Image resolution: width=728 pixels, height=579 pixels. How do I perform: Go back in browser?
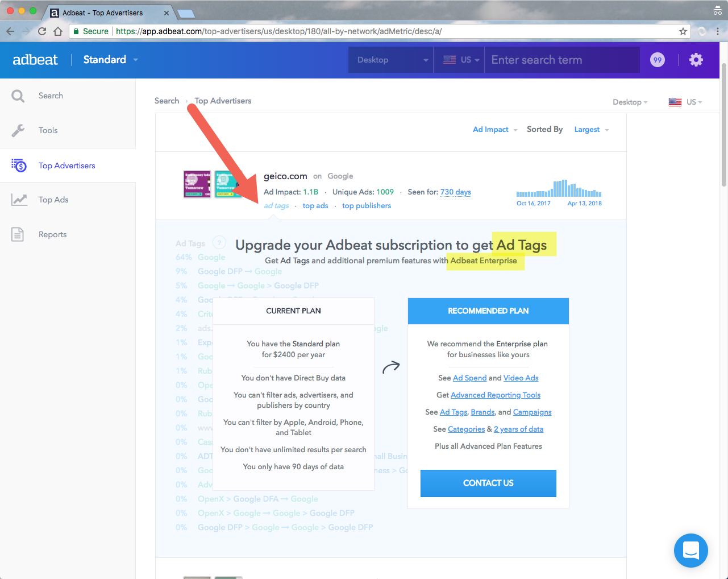click(x=10, y=31)
